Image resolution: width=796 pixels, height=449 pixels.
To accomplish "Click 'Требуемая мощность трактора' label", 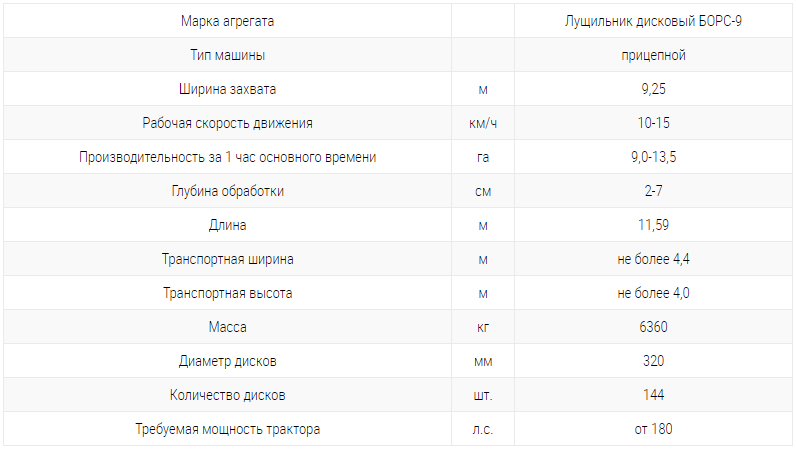I will pyautogui.click(x=227, y=429).
